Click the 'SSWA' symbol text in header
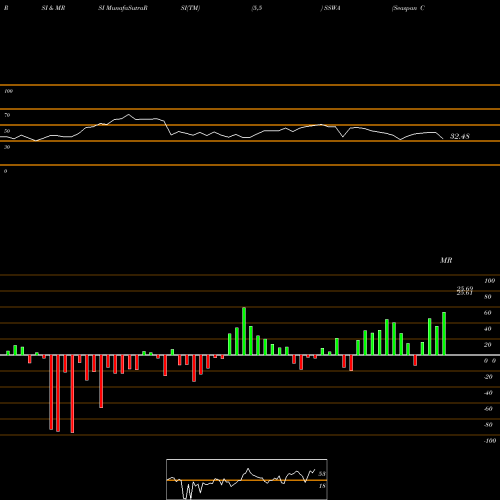The width and height of the screenshot is (500, 500). (332, 8)
